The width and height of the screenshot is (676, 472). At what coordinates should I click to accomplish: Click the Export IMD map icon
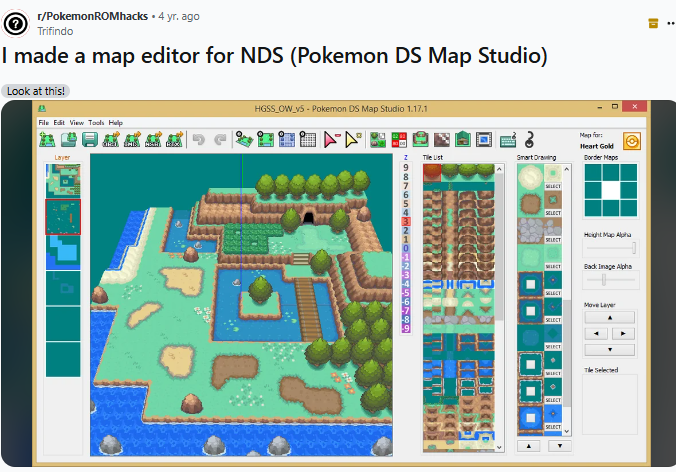point(132,140)
